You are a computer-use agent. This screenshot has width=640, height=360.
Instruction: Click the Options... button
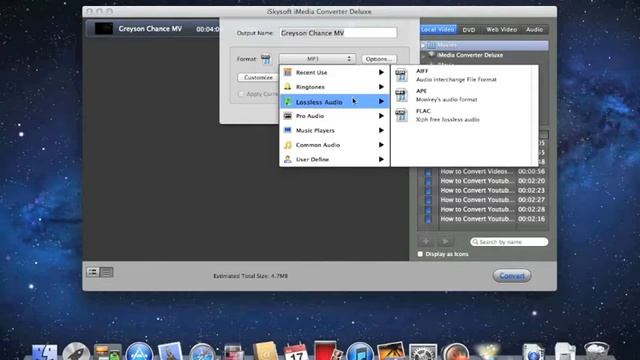[379, 59]
